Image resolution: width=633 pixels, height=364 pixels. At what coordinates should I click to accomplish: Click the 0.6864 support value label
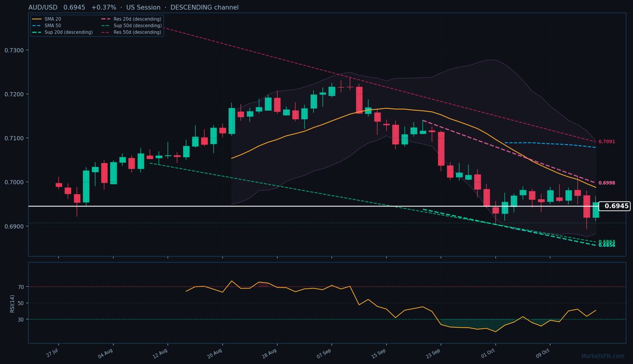tap(607, 242)
